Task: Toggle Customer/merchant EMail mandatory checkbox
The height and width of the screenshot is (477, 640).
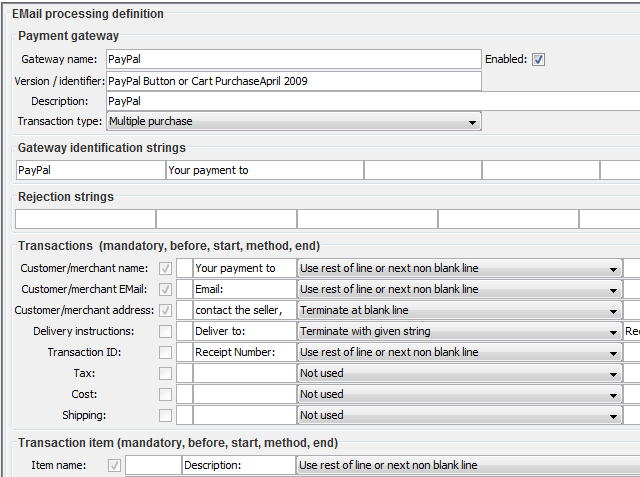Action: click(165, 289)
